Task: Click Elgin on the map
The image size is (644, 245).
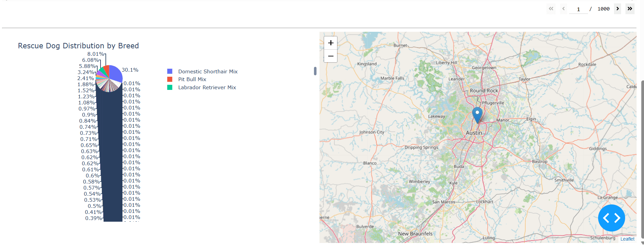Action: pyautogui.click(x=531, y=119)
